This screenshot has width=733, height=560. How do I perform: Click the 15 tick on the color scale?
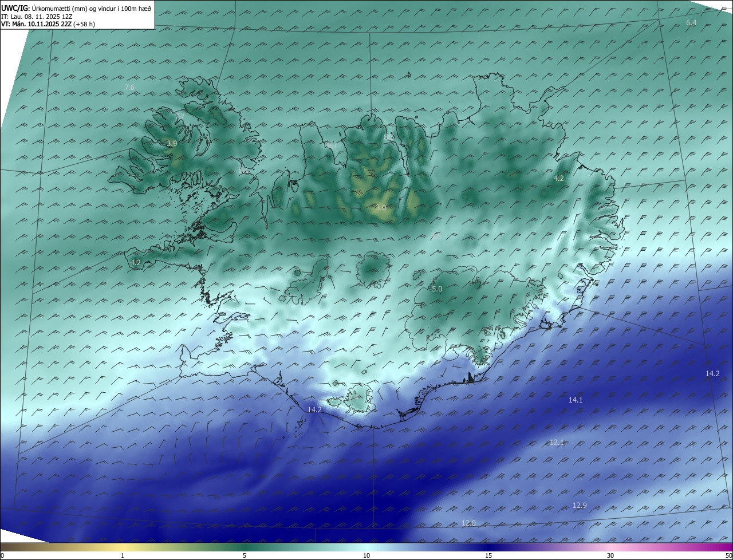tap(488, 555)
